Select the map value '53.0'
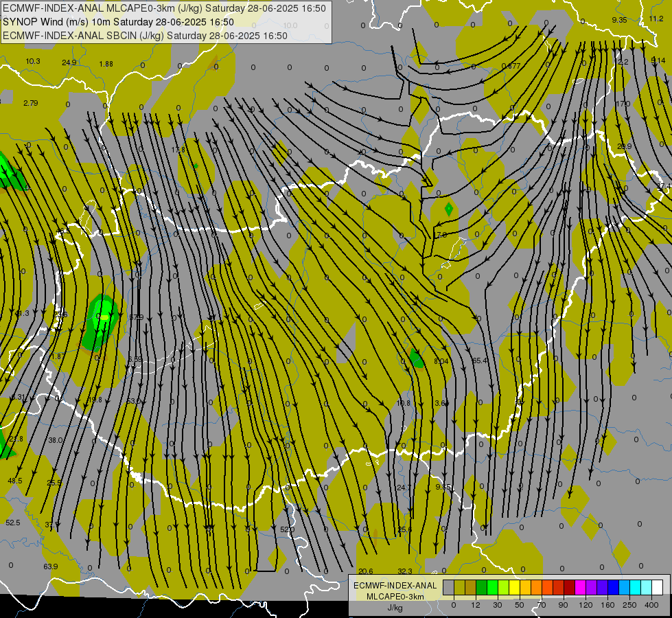 pyautogui.click(x=134, y=401)
